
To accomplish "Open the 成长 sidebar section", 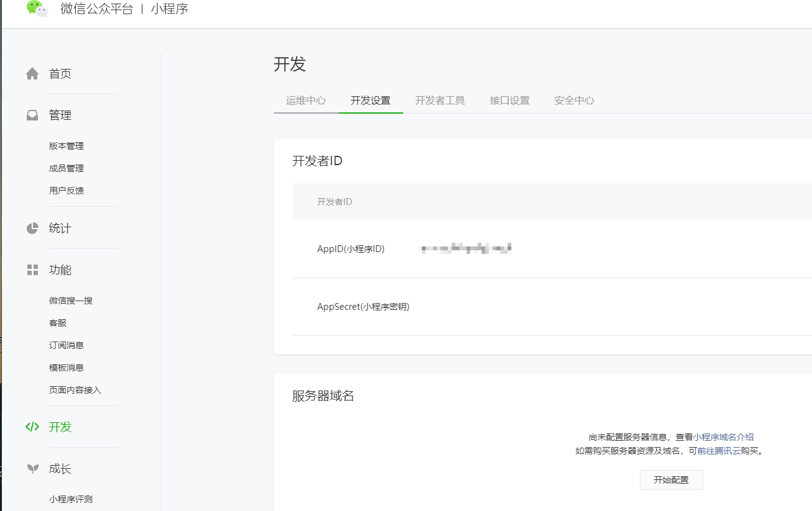I will point(60,469).
